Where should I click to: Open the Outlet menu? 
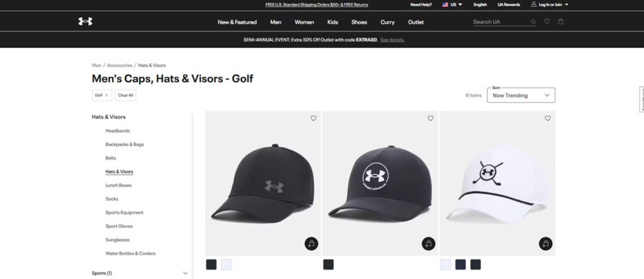tap(416, 22)
